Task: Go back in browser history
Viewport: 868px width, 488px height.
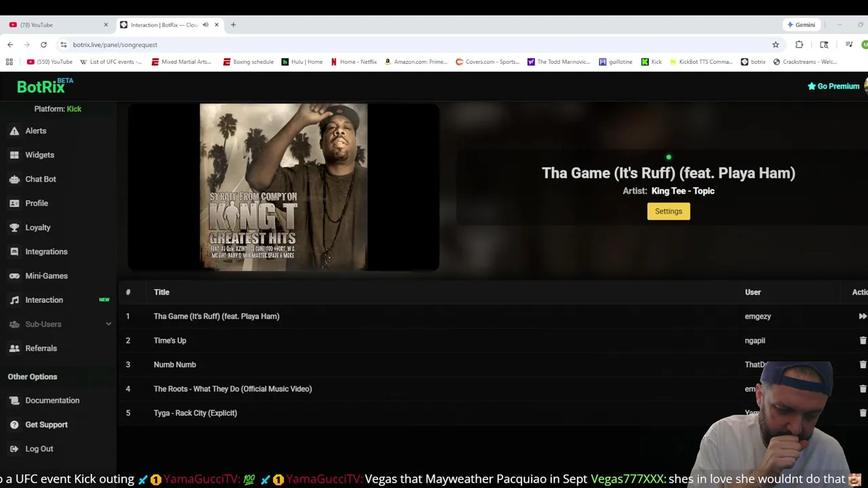Action: click(x=10, y=45)
